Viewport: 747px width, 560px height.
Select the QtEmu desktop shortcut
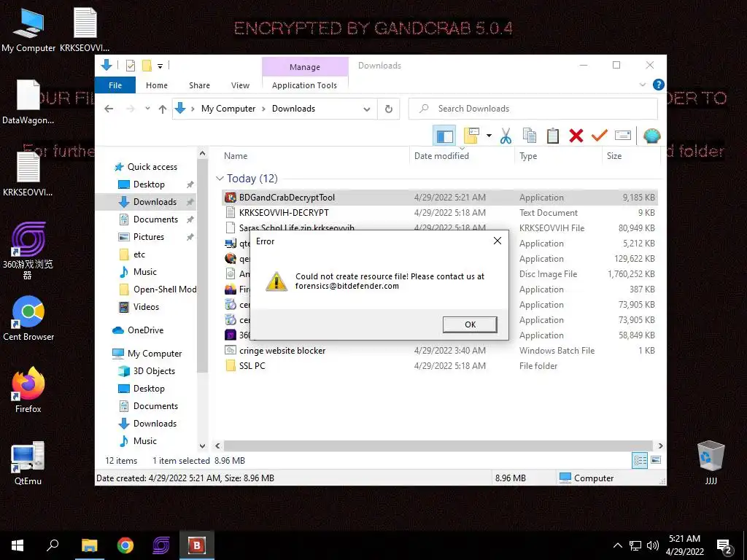tap(28, 463)
